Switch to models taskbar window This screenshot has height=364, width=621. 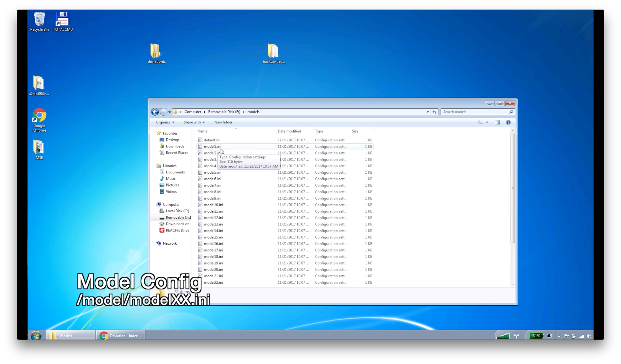pos(71,336)
